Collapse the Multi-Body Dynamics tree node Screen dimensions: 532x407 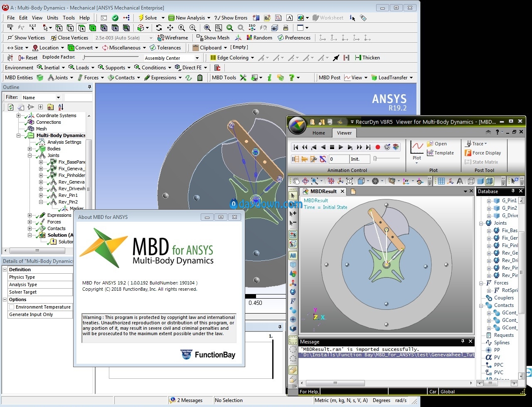click(x=19, y=135)
